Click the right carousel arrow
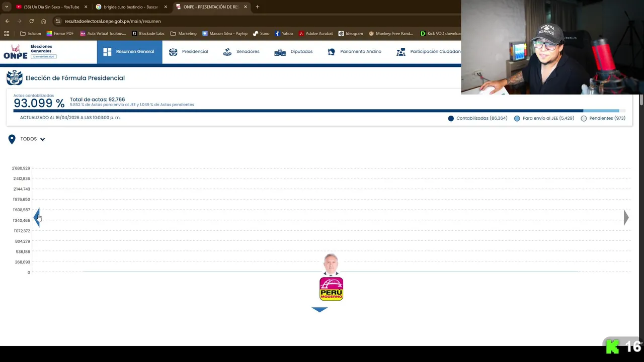 point(626,217)
